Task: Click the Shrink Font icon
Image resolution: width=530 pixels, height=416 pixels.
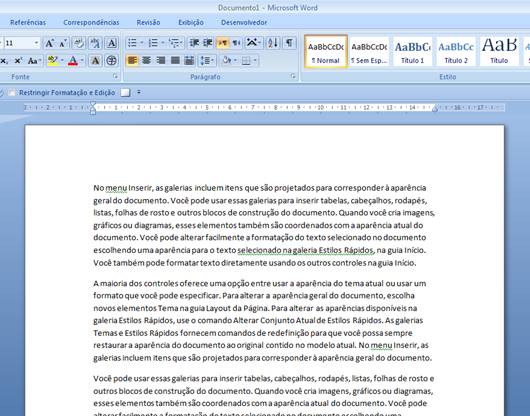Action: 63,43
